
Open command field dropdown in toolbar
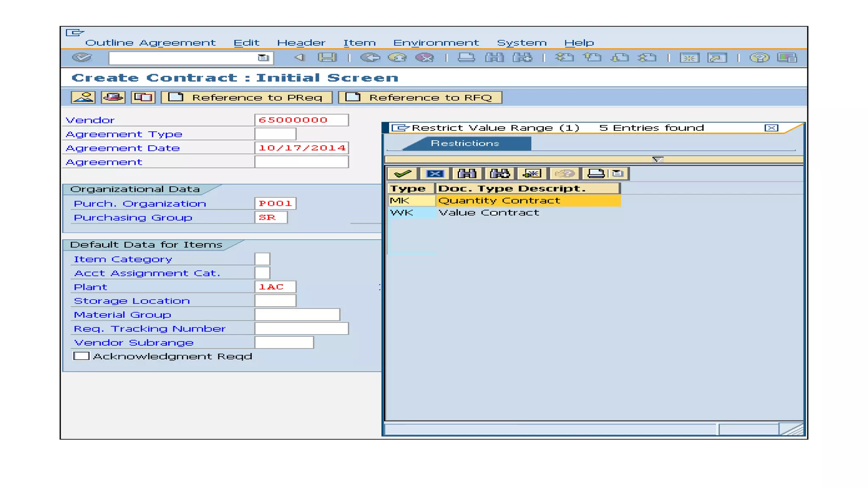point(263,58)
